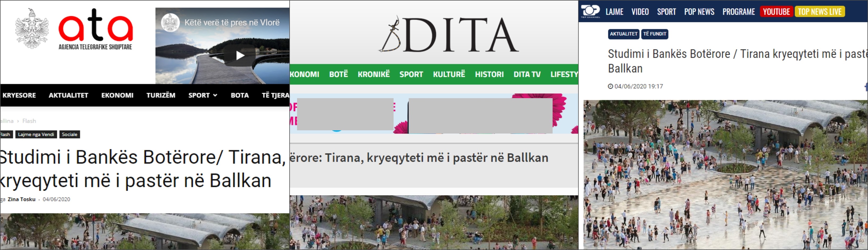Open the KRONIKË section on DITA
This screenshot has width=868, height=250.
(x=373, y=74)
